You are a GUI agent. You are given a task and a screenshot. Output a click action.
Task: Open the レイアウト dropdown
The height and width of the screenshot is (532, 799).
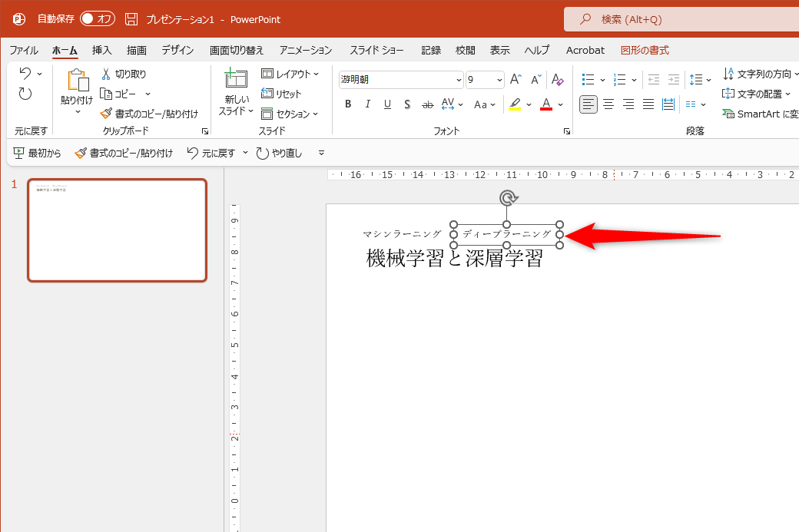[x=290, y=74]
